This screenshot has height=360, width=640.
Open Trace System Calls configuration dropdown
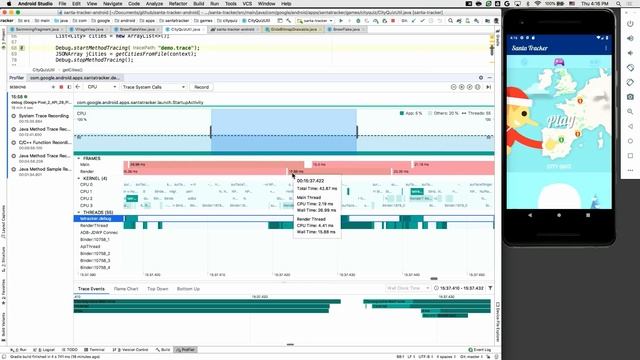(x=153, y=87)
